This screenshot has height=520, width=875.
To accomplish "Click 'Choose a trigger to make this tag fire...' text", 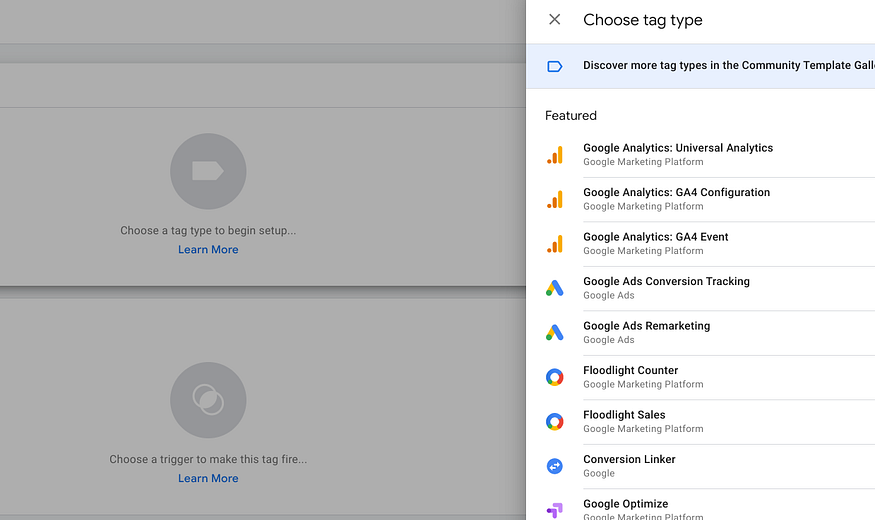I will pos(208,459).
